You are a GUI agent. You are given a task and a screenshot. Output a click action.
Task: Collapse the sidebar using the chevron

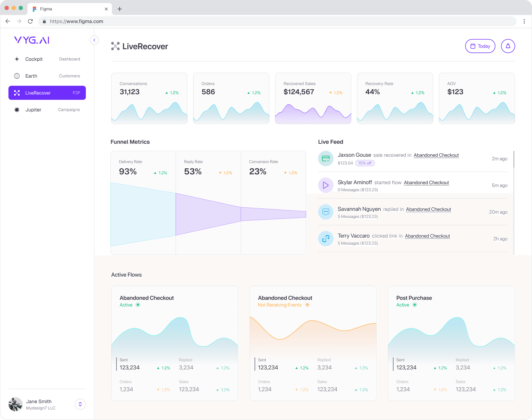pos(94,40)
